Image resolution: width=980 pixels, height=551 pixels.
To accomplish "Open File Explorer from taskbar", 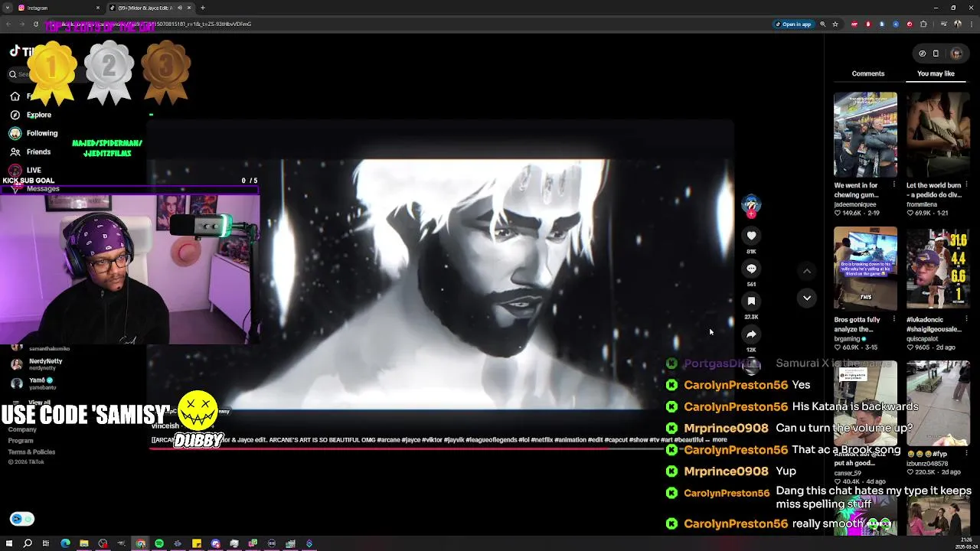I will coord(84,543).
